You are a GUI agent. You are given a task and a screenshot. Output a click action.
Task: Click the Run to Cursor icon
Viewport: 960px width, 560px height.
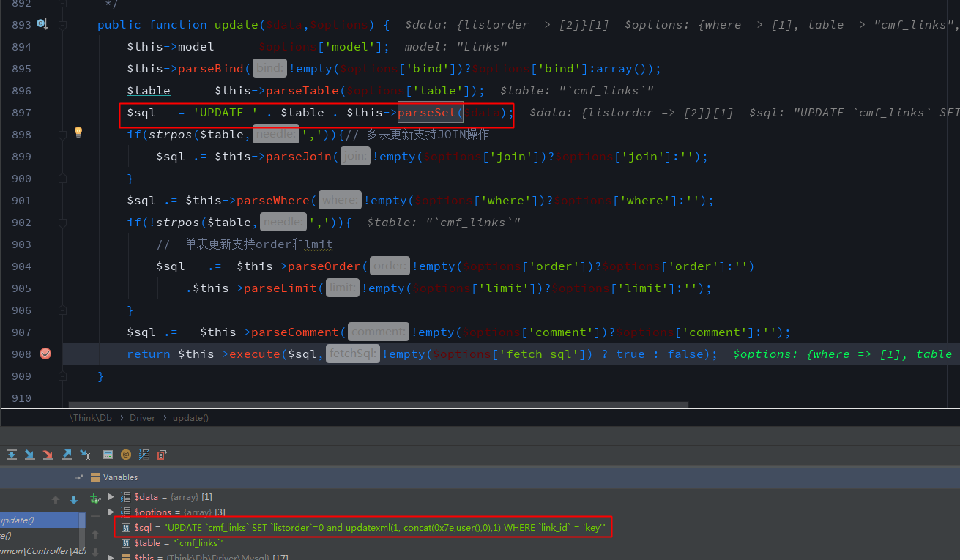(85, 455)
